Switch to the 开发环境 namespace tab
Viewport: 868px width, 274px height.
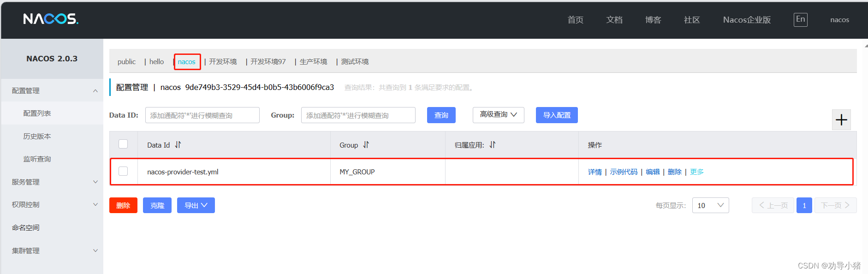(223, 61)
